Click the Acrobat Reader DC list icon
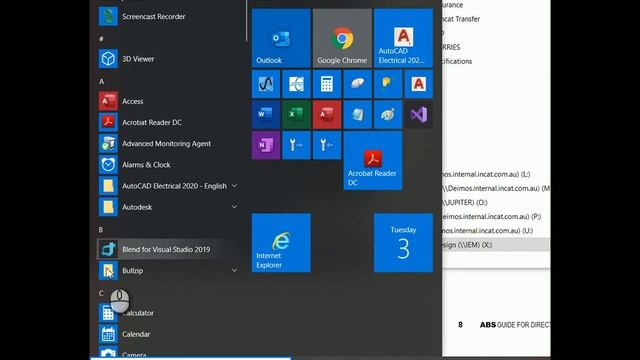 108,122
